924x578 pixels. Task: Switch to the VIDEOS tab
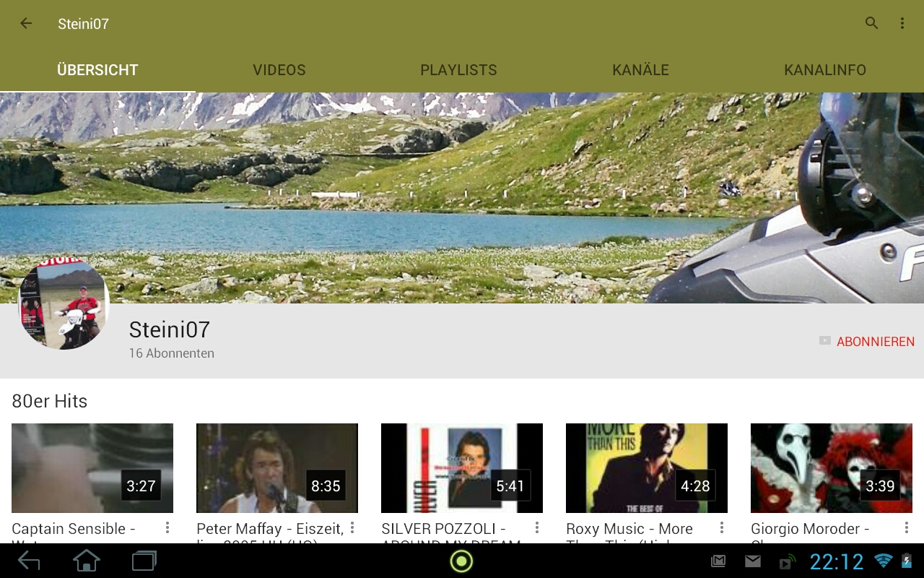coord(279,70)
